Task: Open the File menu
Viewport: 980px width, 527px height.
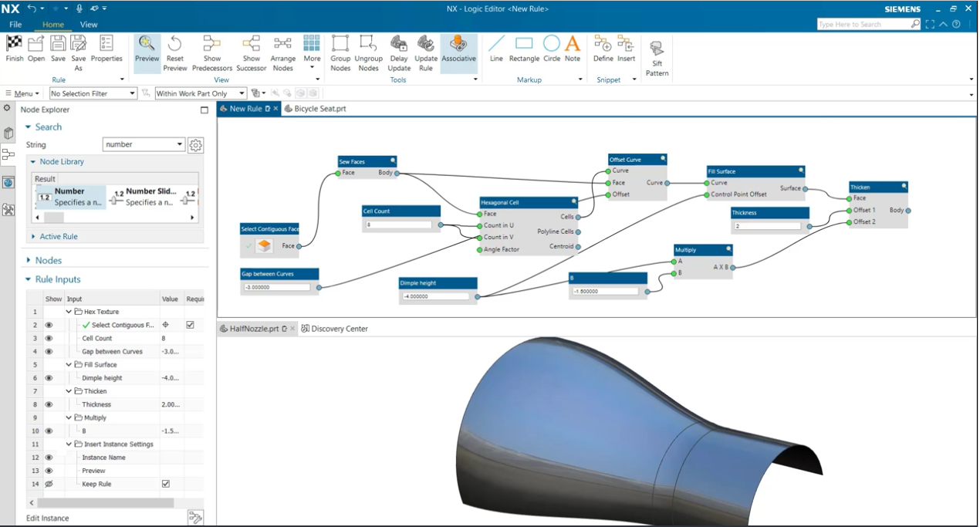Action: tap(15, 25)
